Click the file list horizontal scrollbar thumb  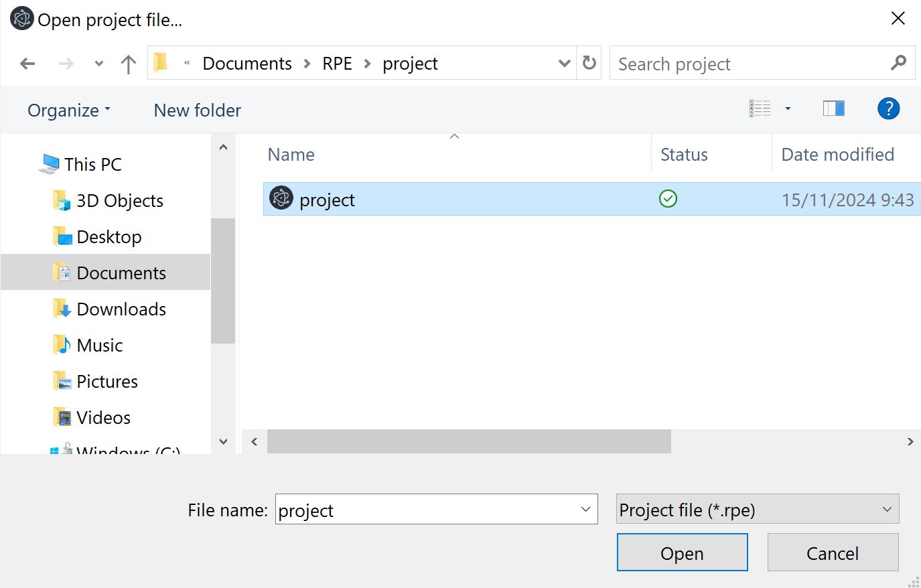(469, 441)
